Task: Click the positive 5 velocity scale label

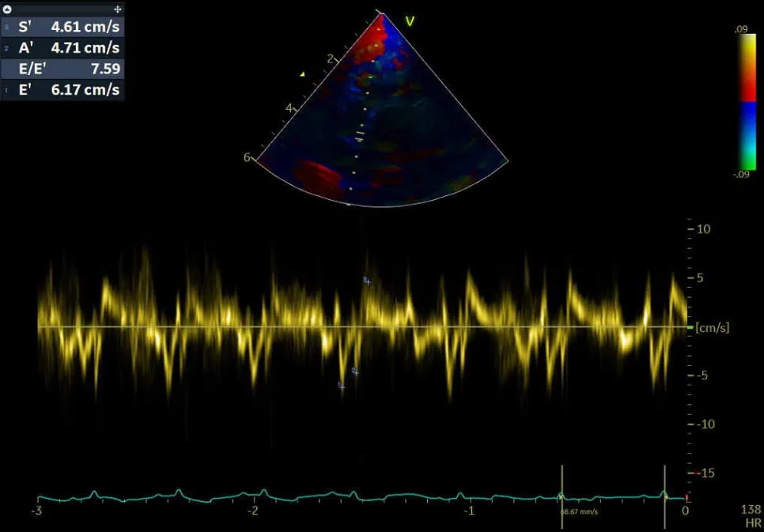Action: 701,278
